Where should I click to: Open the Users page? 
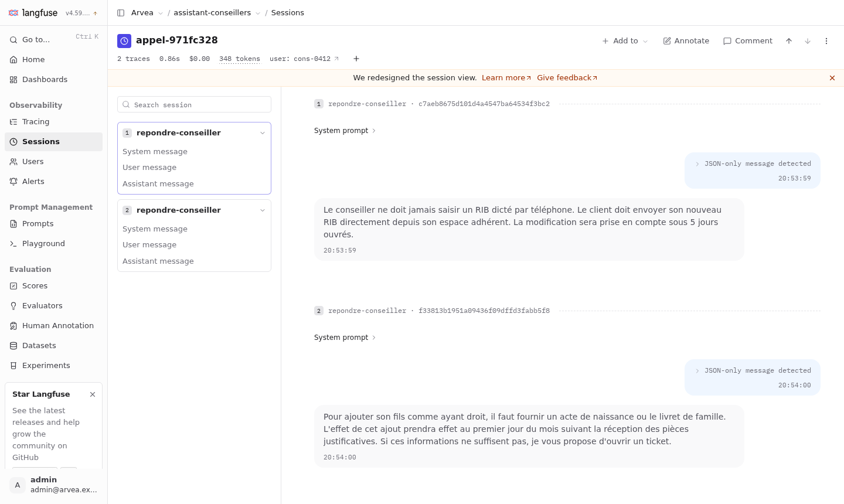[x=53, y=162]
